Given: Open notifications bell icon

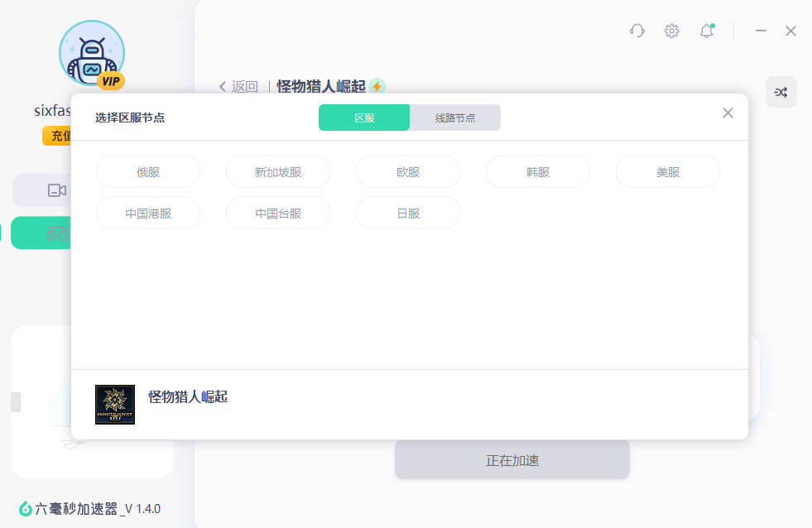Looking at the screenshot, I should tap(706, 31).
